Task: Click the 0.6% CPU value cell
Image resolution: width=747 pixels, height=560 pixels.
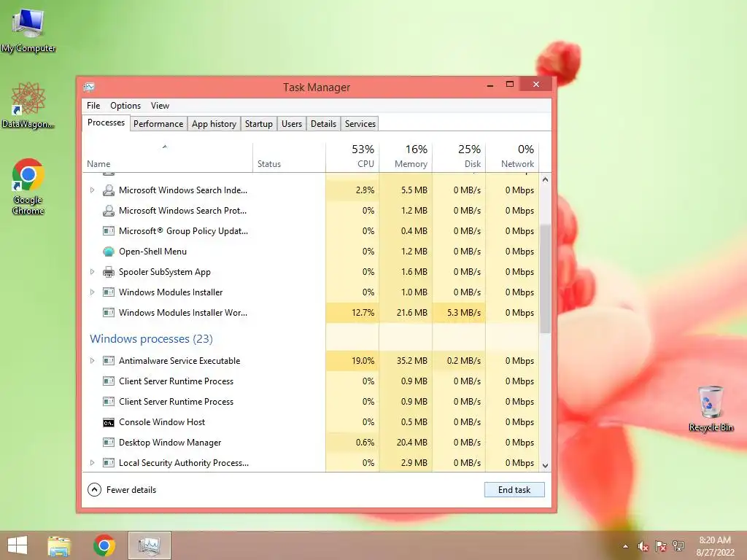Action: click(352, 443)
